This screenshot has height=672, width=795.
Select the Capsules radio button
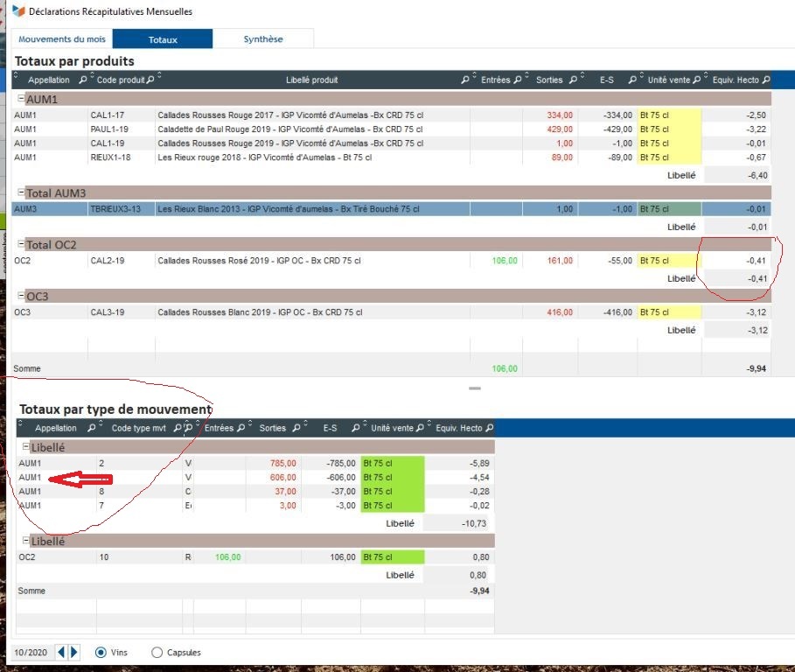tap(157, 652)
